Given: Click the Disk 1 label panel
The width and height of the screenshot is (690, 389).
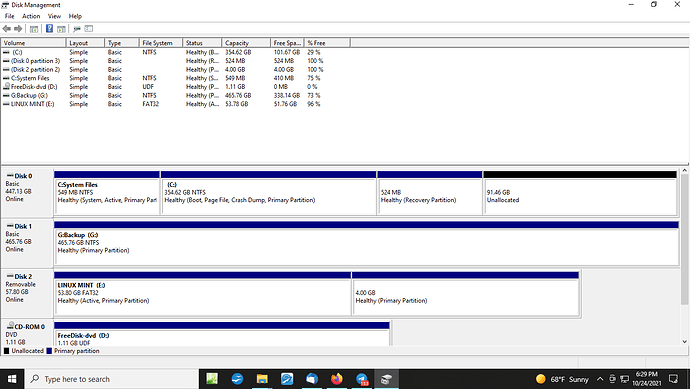Looking at the screenshot, I should [x=27, y=243].
